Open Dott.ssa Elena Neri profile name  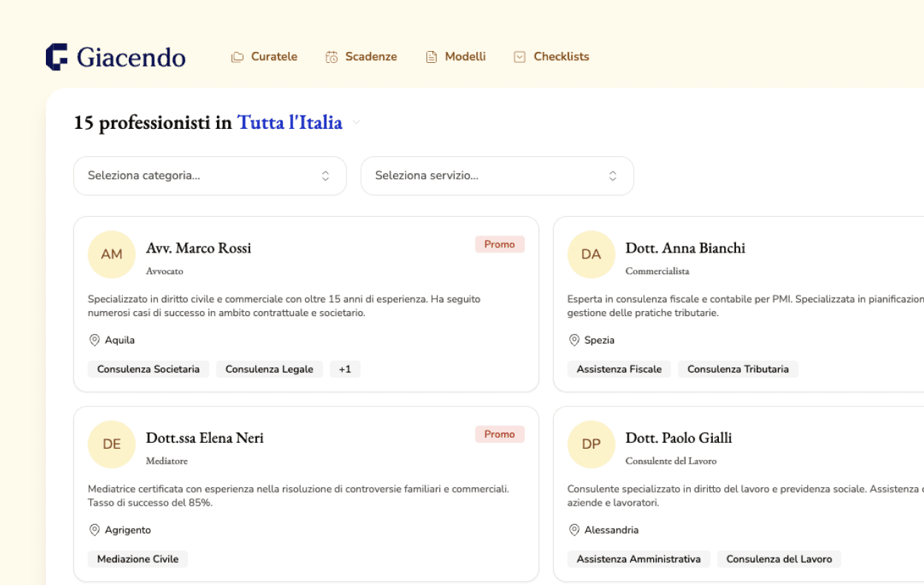coord(205,438)
